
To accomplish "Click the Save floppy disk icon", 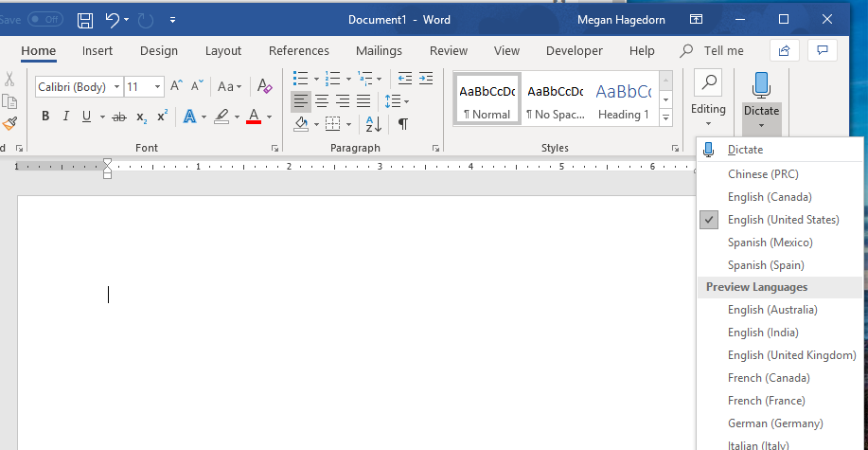I will (85, 20).
